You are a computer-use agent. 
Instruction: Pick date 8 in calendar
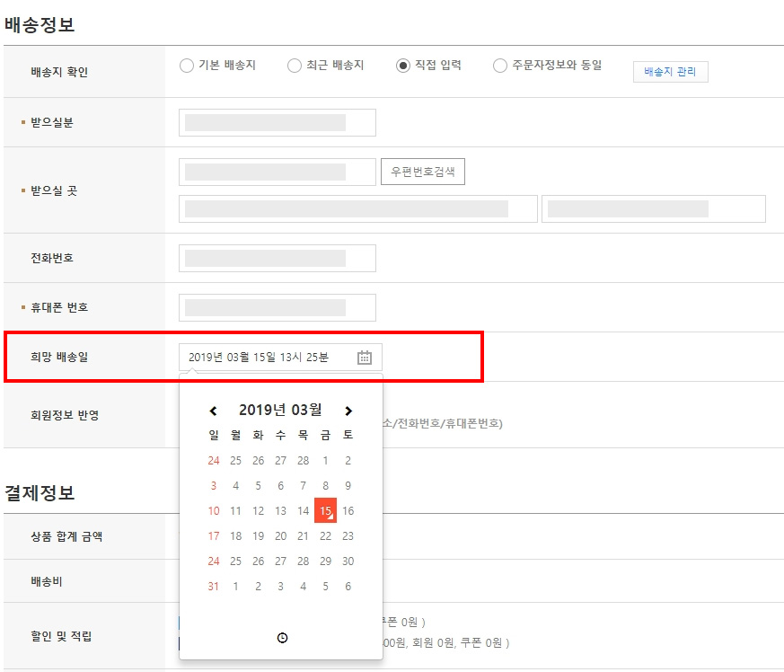325,485
